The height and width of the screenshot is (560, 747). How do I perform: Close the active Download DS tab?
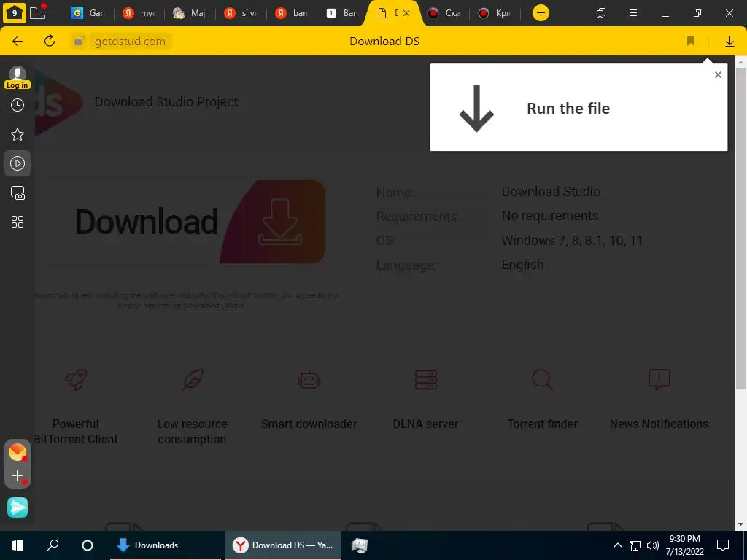point(406,13)
